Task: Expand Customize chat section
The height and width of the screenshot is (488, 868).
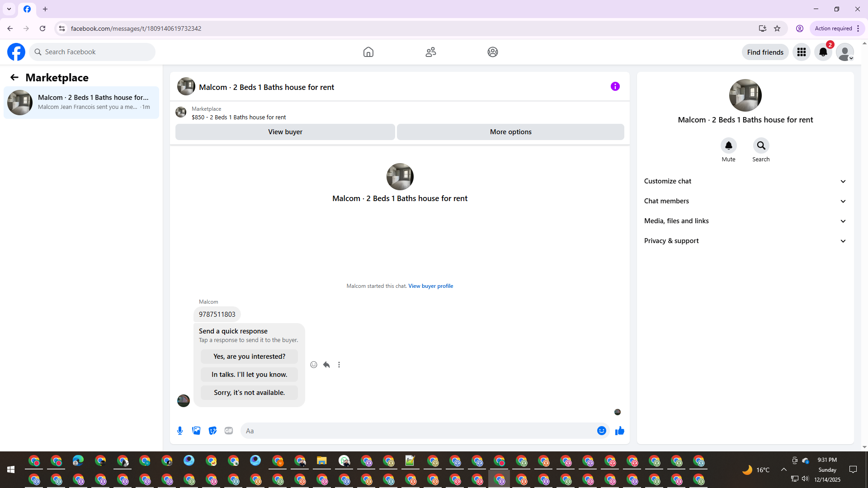Action: [x=745, y=181]
